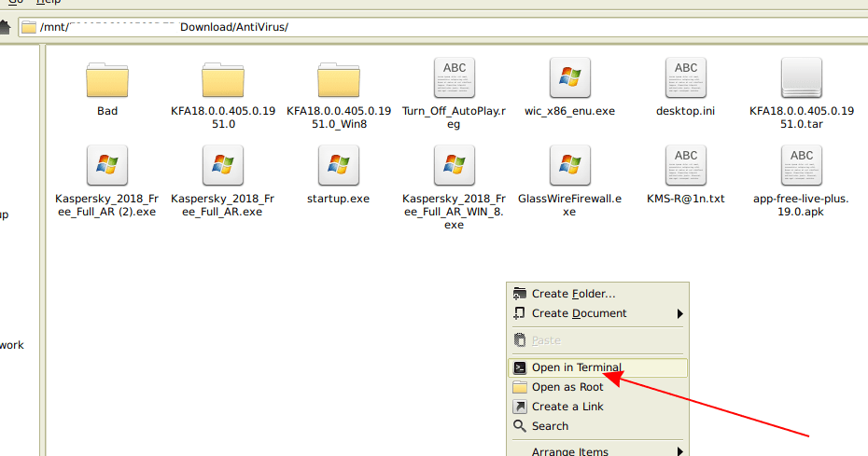Choose Open as Root menu entry

[x=598, y=387]
